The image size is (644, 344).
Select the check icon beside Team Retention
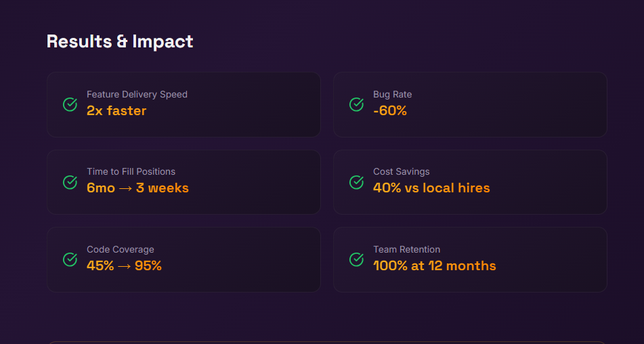click(x=356, y=259)
